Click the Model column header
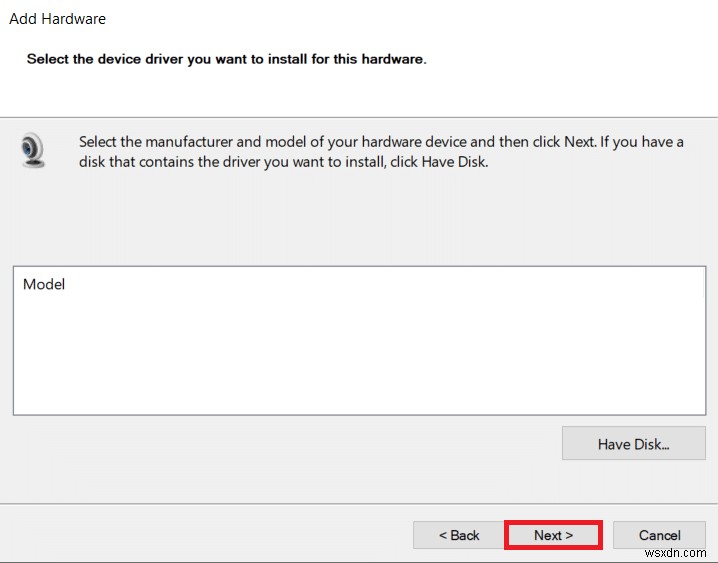 click(x=44, y=284)
